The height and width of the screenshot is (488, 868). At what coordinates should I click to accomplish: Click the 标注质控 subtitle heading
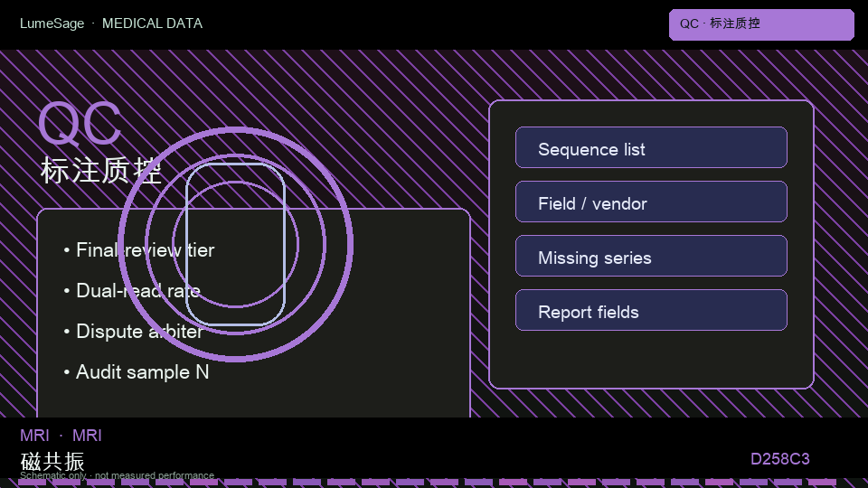[x=100, y=171]
